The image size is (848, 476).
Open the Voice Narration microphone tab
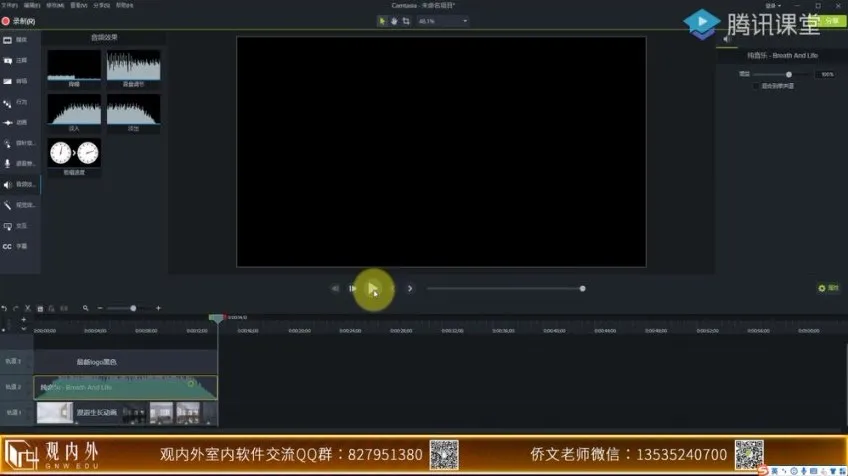click(18, 163)
